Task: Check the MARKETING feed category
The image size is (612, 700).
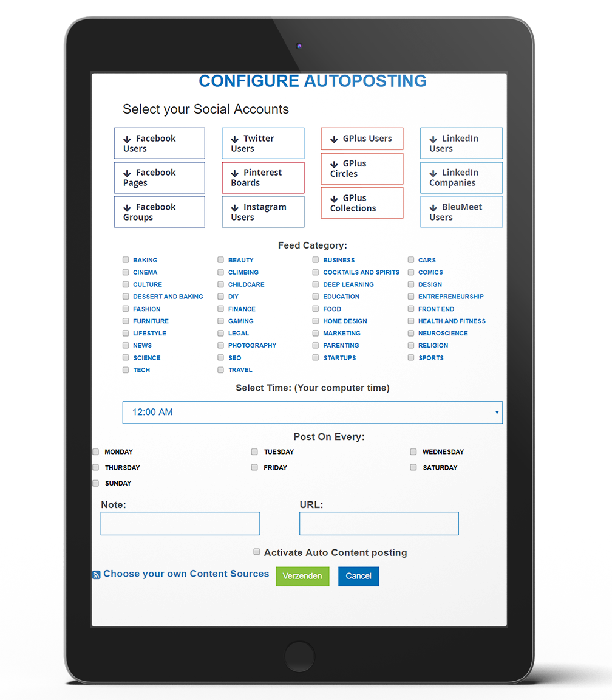Action: [316, 333]
